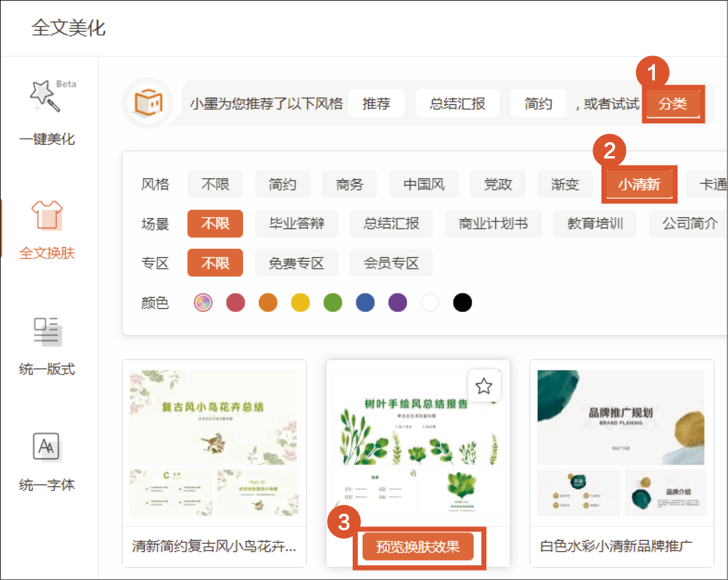Select the 不限 option in 专区 row
The height and width of the screenshot is (580, 728).
pos(215,263)
